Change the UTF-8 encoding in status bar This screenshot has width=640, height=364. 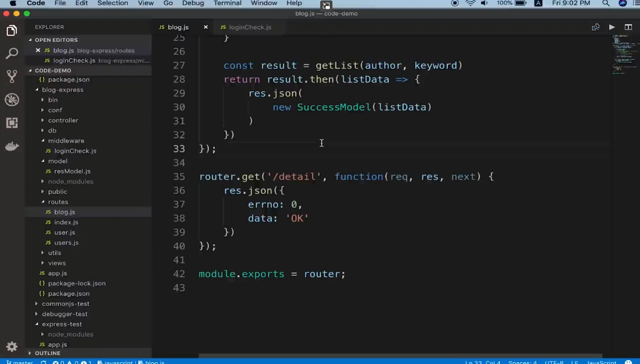(x=554, y=362)
